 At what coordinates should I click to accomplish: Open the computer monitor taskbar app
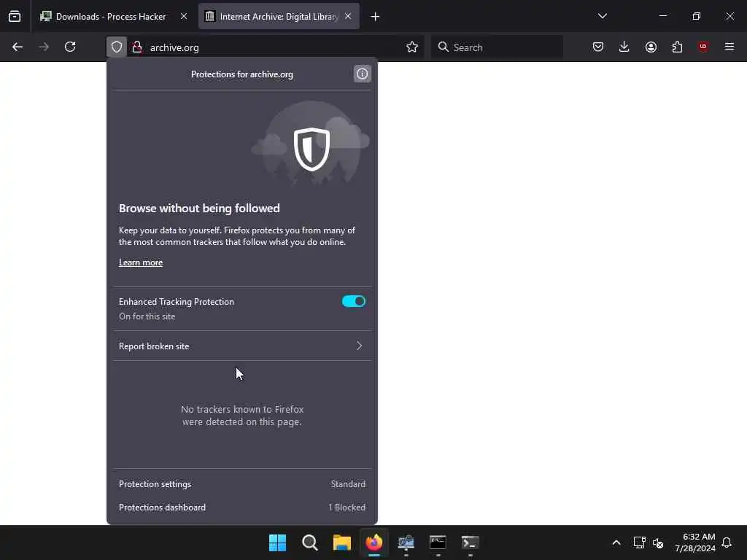coord(406,542)
